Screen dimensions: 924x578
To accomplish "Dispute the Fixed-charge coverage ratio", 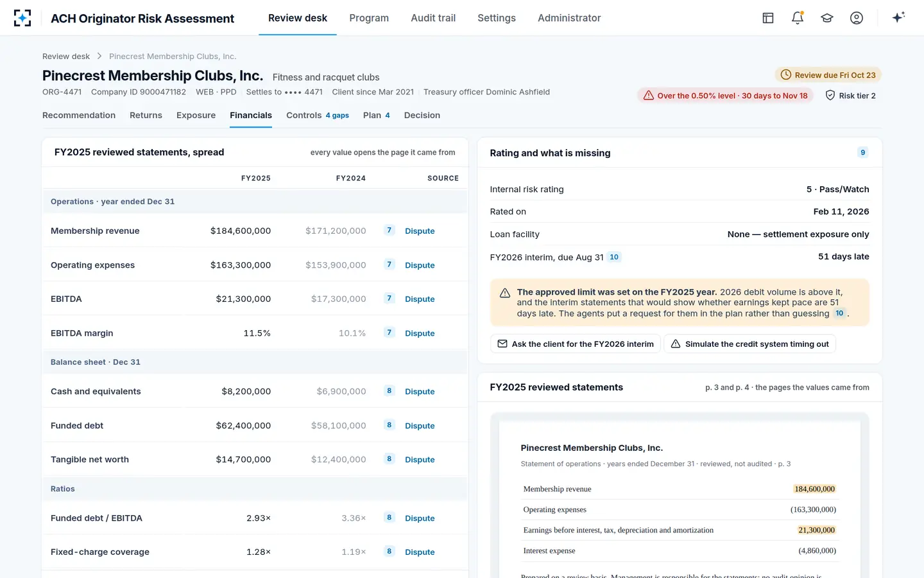I will pyautogui.click(x=420, y=552).
